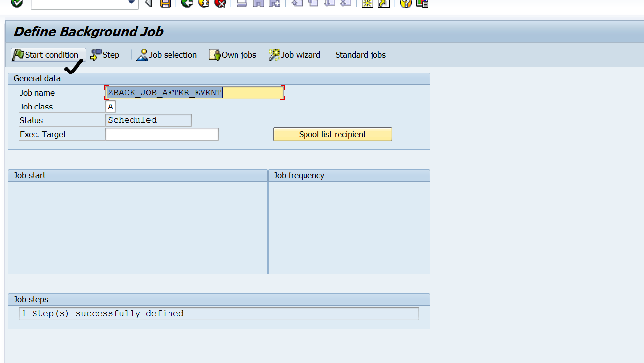Open Standard jobs
The width and height of the screenshot is (644, 363).
click(x=361, y=55)
